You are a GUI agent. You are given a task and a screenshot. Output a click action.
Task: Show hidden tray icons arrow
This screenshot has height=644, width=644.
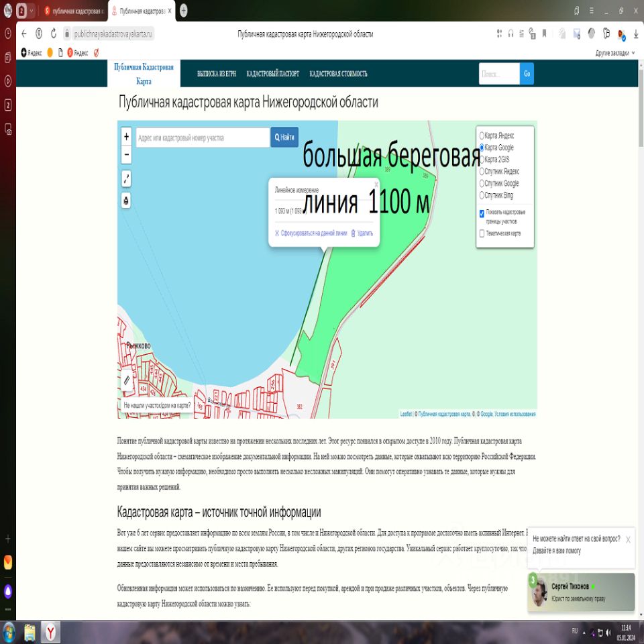pyautogui.click(x=584, y=633)
